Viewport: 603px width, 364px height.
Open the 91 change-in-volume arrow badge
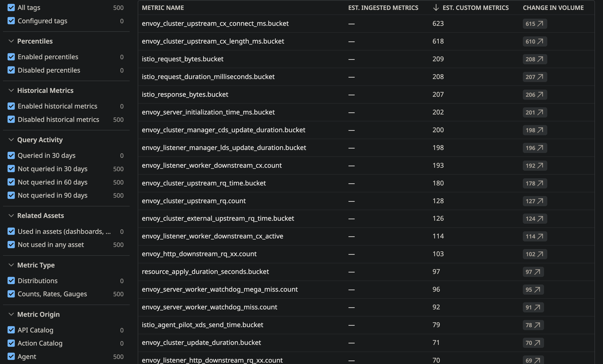pyautogui.click(x=533, y=308)
